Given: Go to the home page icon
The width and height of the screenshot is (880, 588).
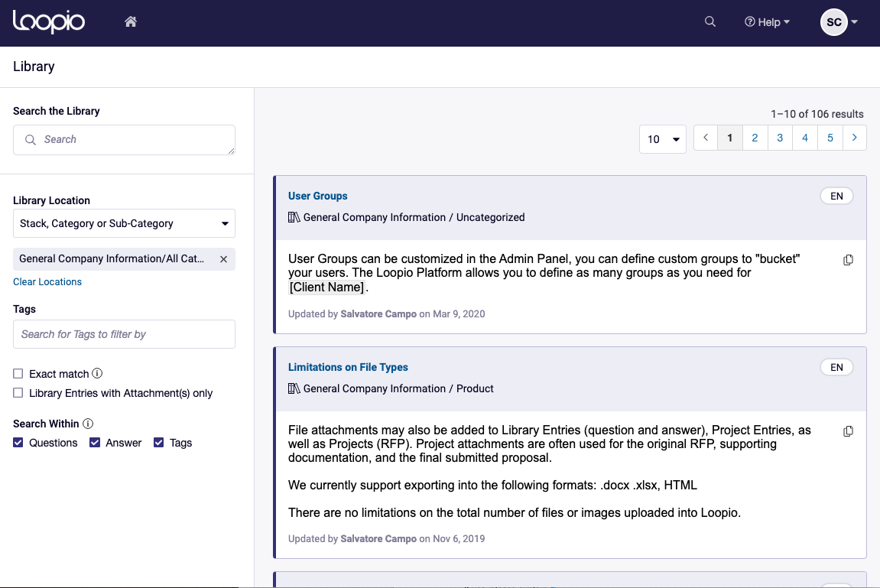Looking at the screenshot, I should coord(131,22).
